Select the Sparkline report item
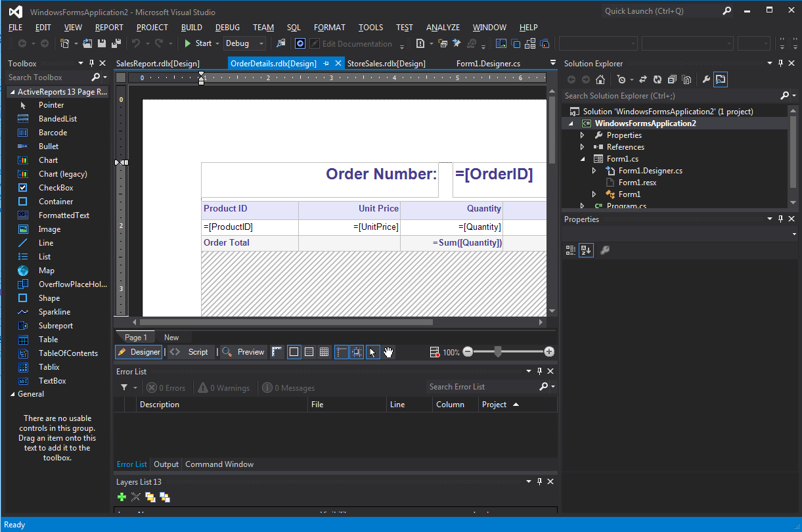Image resolution: width=802 pixels, height=532 pixels. click(54, 312)
